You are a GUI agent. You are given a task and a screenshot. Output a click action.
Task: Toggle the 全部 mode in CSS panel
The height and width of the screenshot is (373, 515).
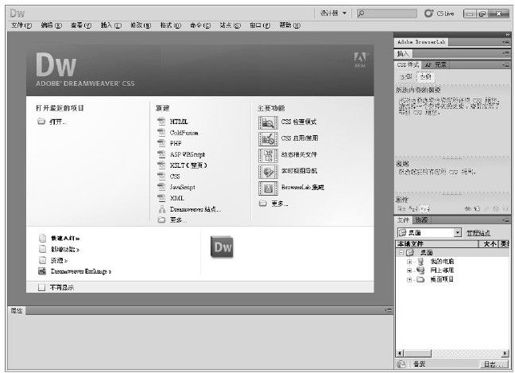click(x=406, y=77)
